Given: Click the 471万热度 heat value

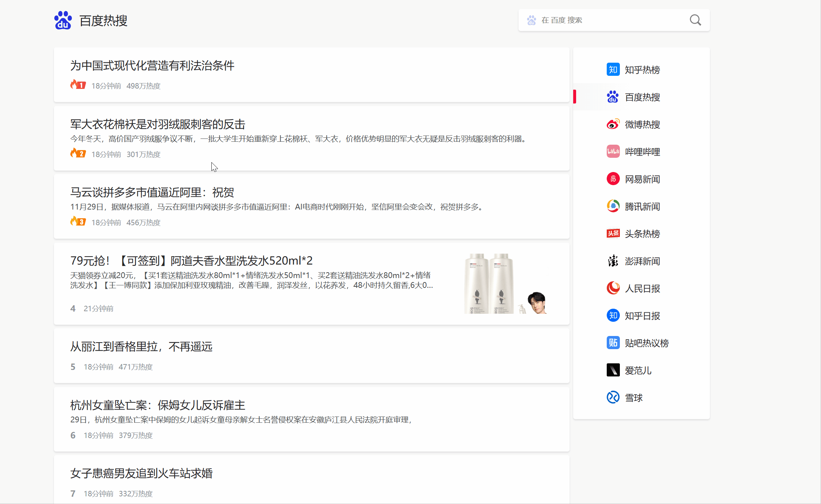Looking at the screenshot, I should (136, 367).
